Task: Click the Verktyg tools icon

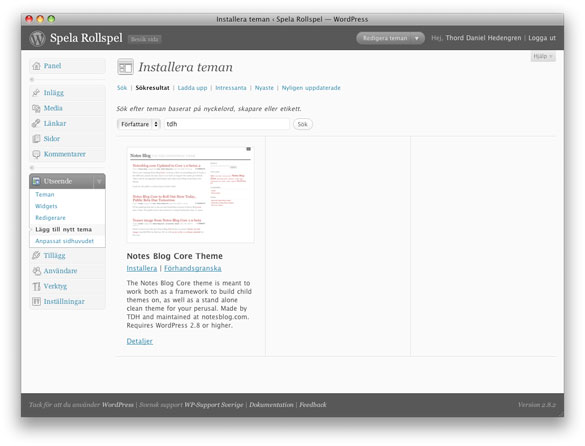Action: coord(36,286)
